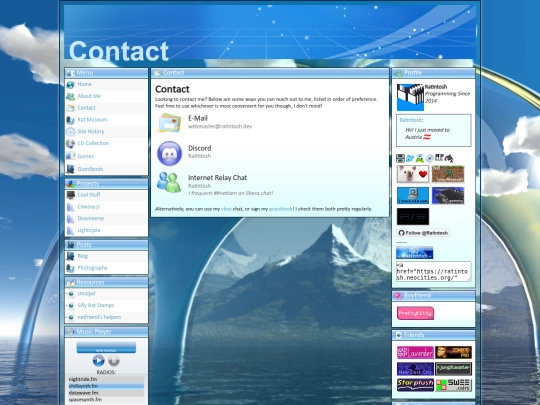Click the white dog heart stamp
The image size is (540, 405).
point(413,174)
